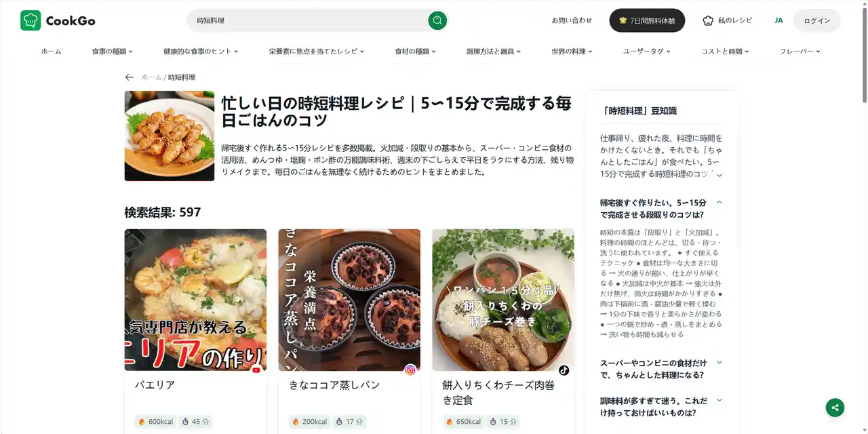
Task: Click the CookGo chef hat logo
Action: tap(31, 20)
